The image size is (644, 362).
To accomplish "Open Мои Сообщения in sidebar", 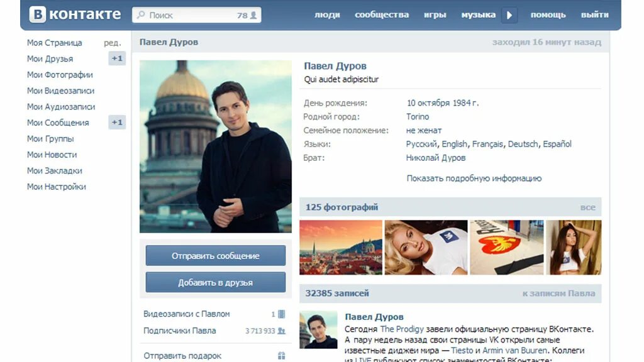I will 57,123.
